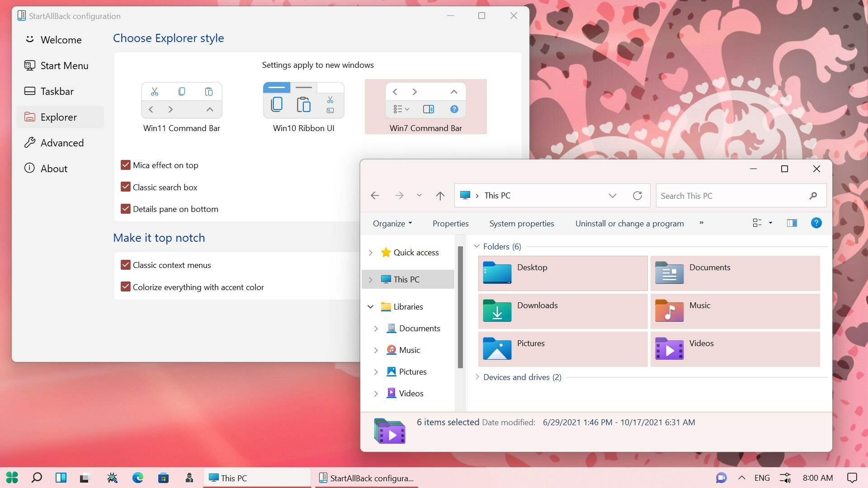Expand the Libraries tree item
This screenshot has width=868, height=488.
click(371, 306)
